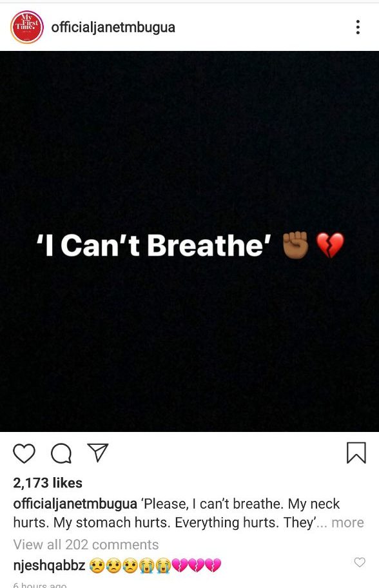Tap the broken heart emoji in image
Screen dimensions: 379x588
[330, 245]
